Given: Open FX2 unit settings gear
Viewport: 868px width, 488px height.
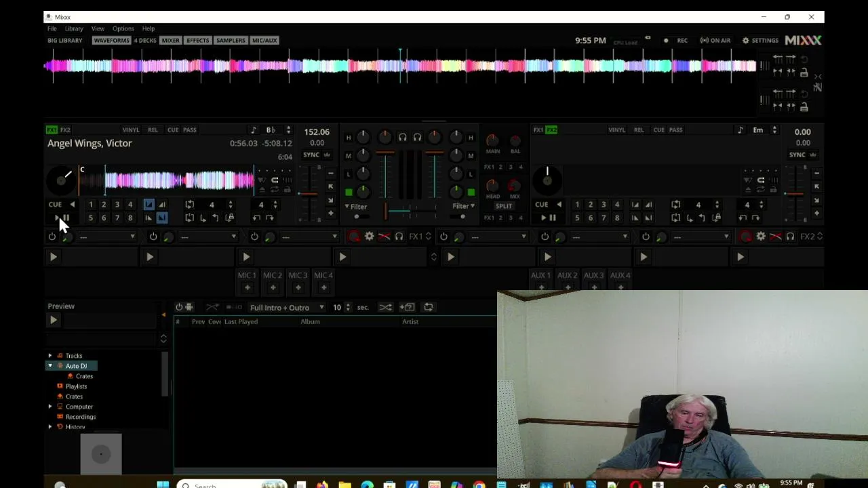Looking at the screenshot, I should [x=761, y=237].
